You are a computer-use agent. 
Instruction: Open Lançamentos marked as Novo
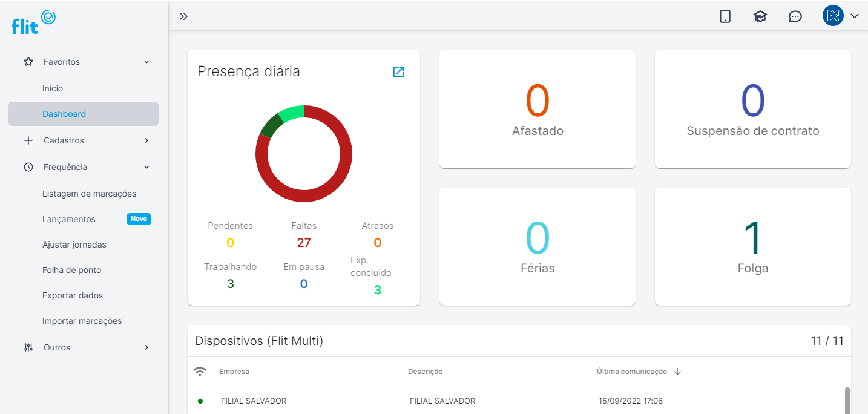click(x=68, y=218)
